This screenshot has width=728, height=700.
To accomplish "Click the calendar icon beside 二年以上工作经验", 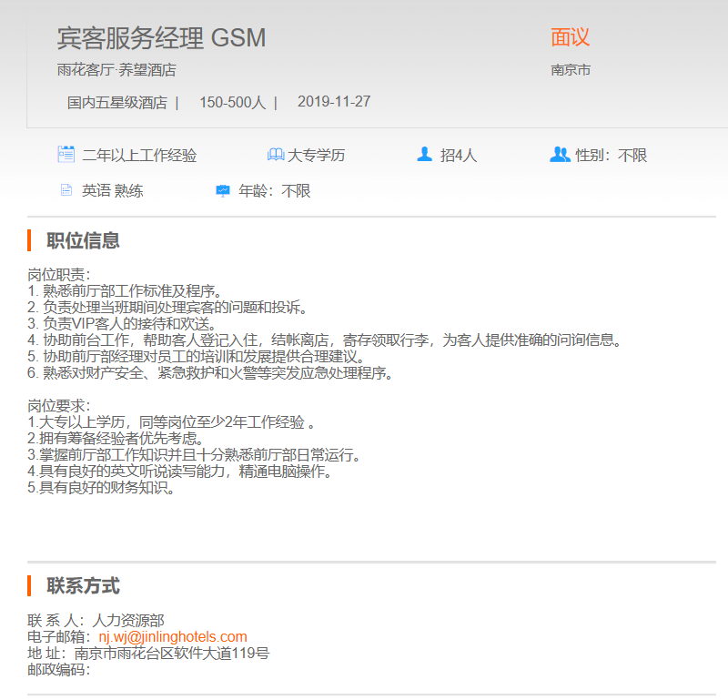I will [x=66, y=155].
